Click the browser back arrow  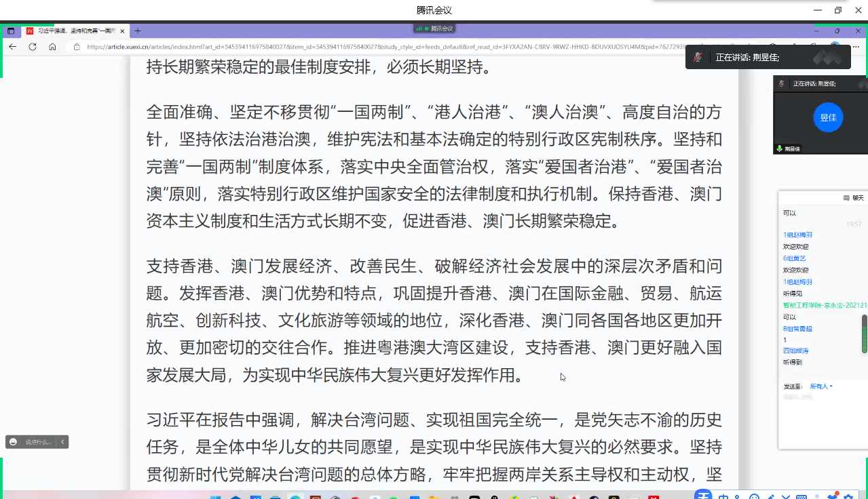point(12,47)
